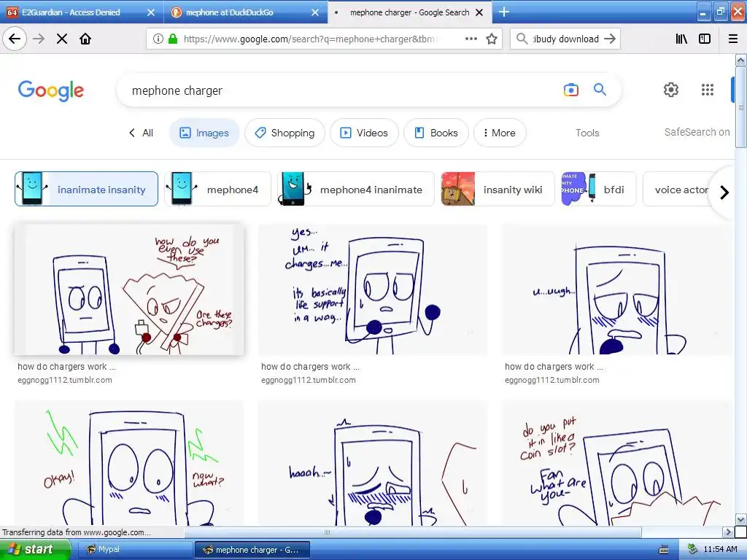Open the Shopping results filter

coord(285,133)
